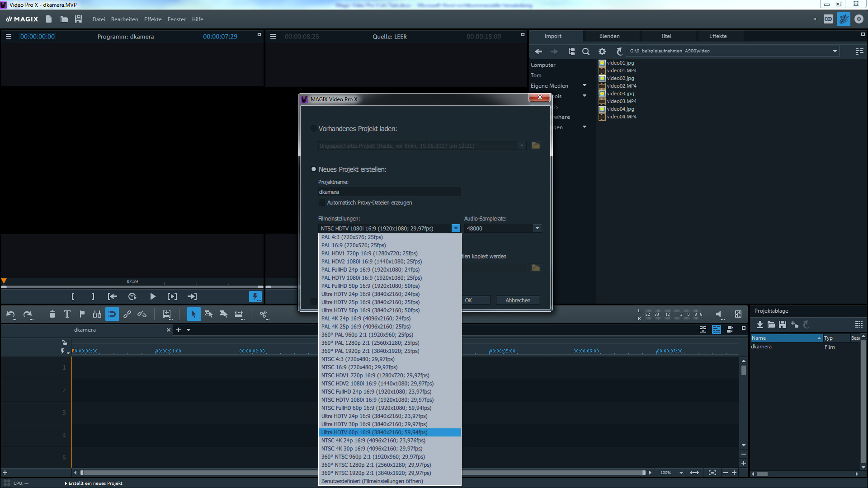Click the back arrow in media browser
The image size is (868, 488).
click(538, 52)
